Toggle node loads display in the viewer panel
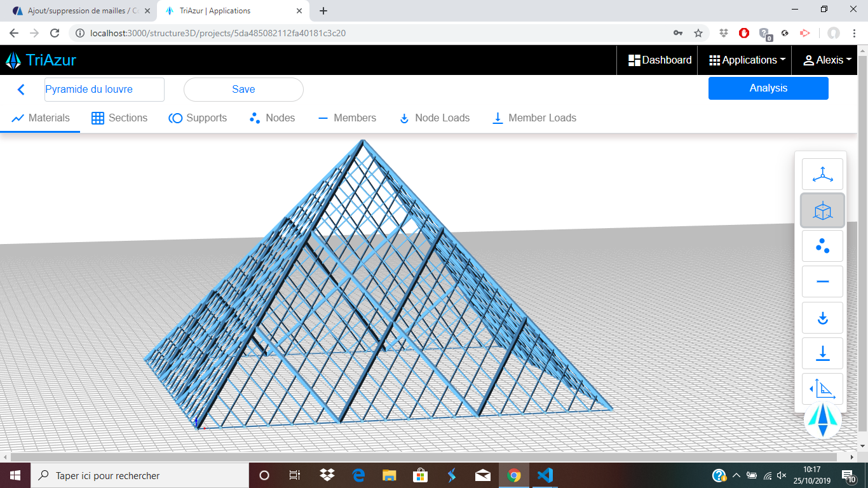 point(822,318)
